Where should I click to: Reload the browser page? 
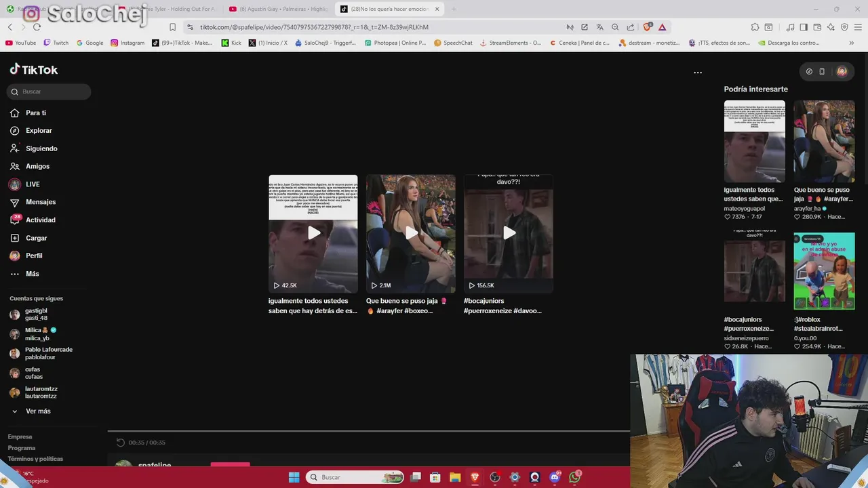[x=37, y=27]
